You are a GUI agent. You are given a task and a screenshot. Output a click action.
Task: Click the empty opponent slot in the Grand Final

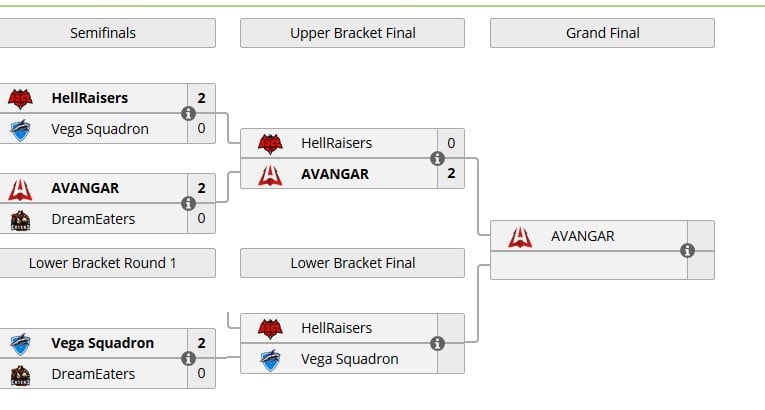589,266
